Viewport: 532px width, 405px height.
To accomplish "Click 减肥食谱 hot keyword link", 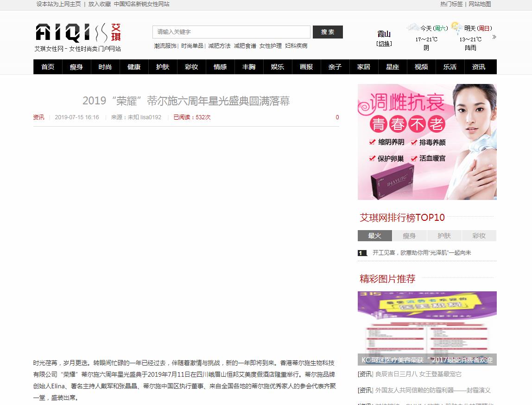I will click(245, 46).
